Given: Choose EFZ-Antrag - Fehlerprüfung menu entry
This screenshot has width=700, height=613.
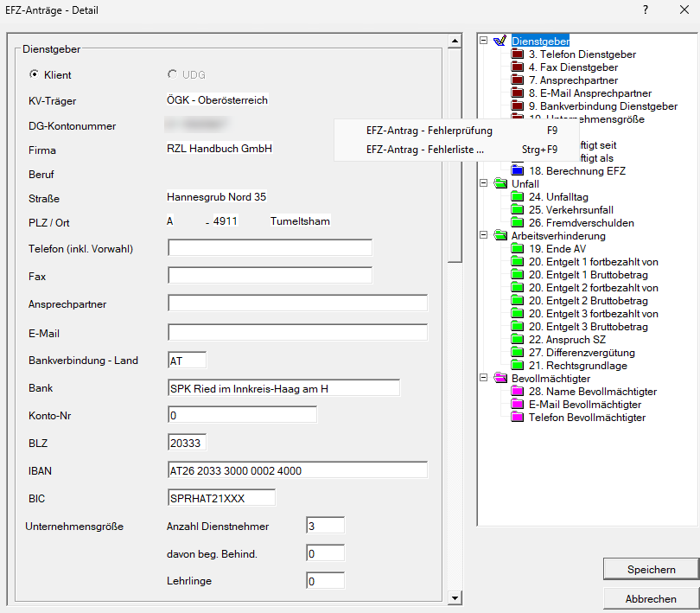Looking at the screenshot, I should point(429,131).
